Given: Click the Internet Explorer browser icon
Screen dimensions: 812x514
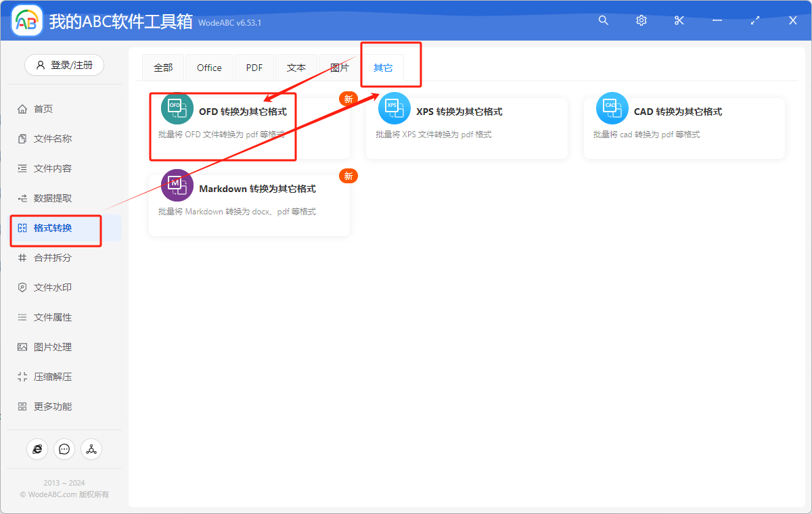Looking at the screenshot, I should (37, 448).
